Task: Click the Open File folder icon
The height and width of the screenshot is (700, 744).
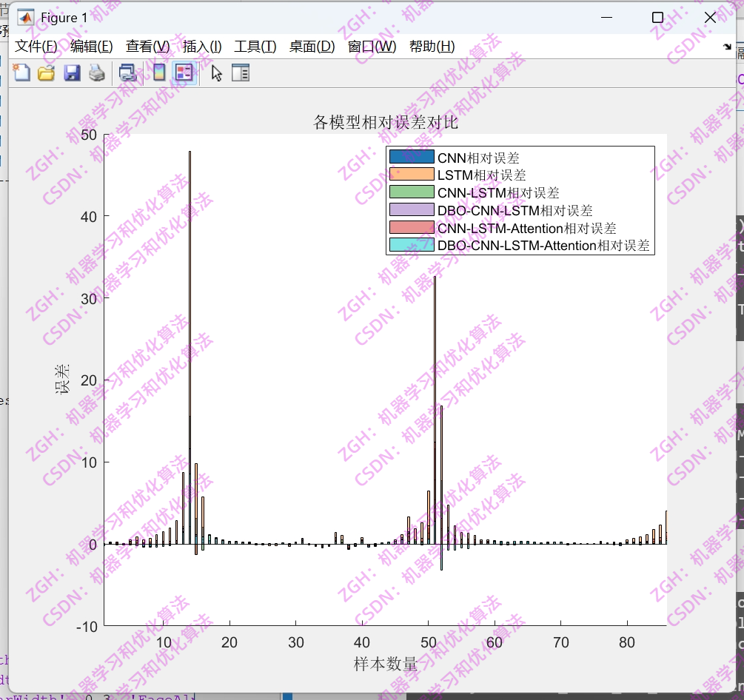Action: (47, 73)
